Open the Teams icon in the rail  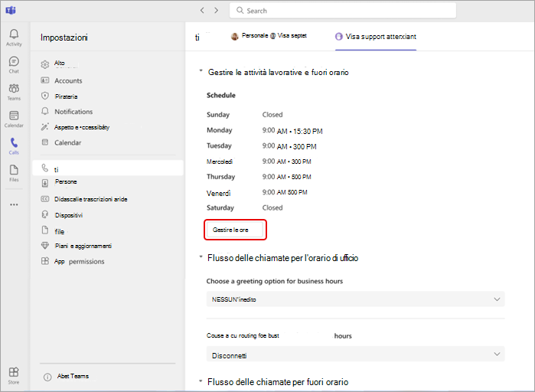click(14, 92)
